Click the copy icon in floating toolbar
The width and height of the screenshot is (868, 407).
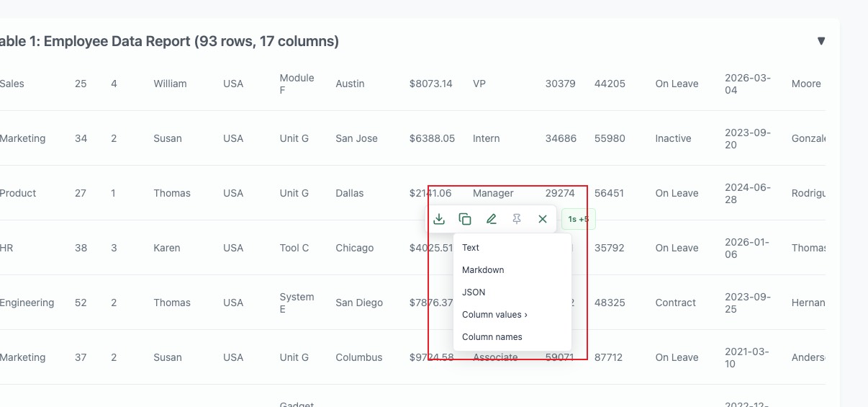tap(465, 219)
